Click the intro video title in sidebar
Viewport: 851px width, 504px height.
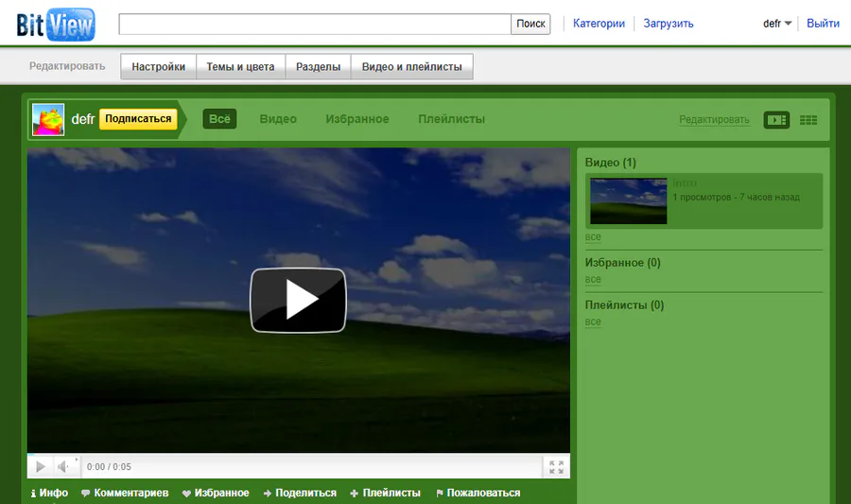(685, 183)
